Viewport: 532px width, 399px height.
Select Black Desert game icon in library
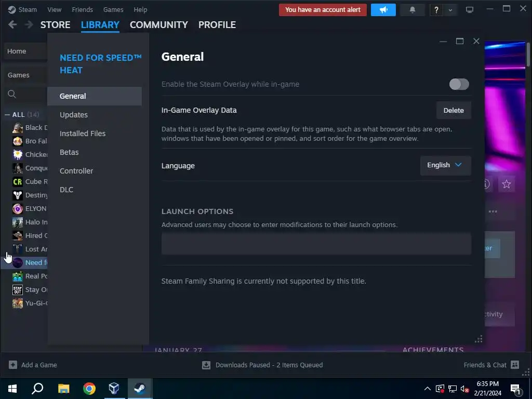[x=18, y=128]
